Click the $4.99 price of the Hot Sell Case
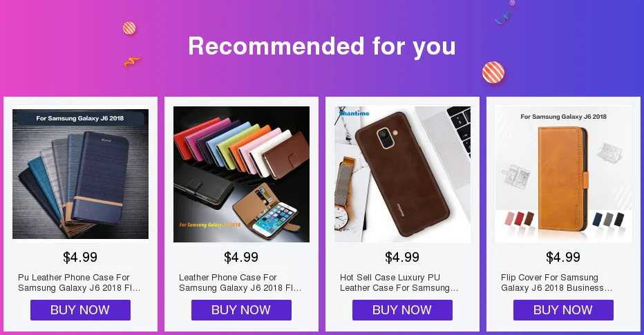 pyautogui.click(x=402, y=258)
